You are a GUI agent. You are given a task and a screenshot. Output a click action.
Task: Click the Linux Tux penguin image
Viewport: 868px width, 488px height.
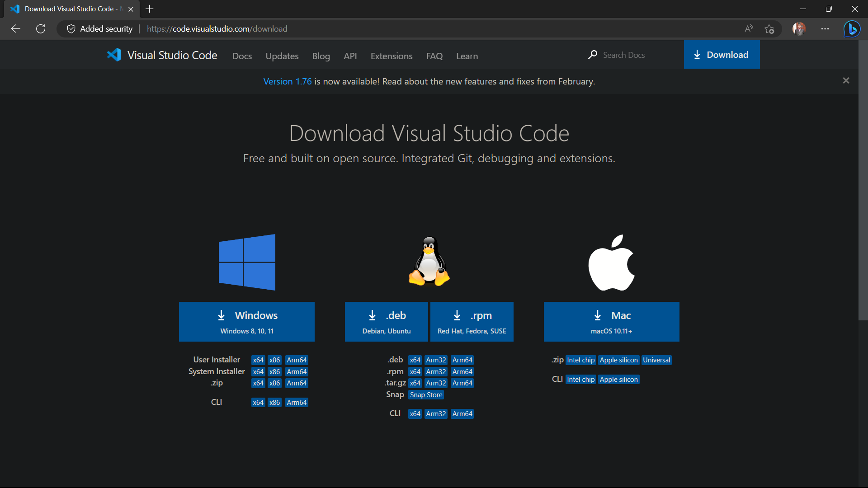[x=429, y=261]
